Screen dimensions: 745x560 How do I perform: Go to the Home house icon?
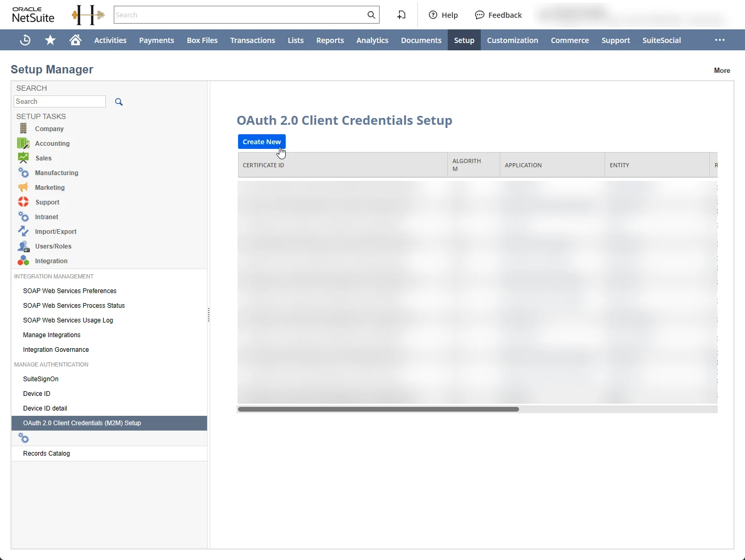[75, 40]
